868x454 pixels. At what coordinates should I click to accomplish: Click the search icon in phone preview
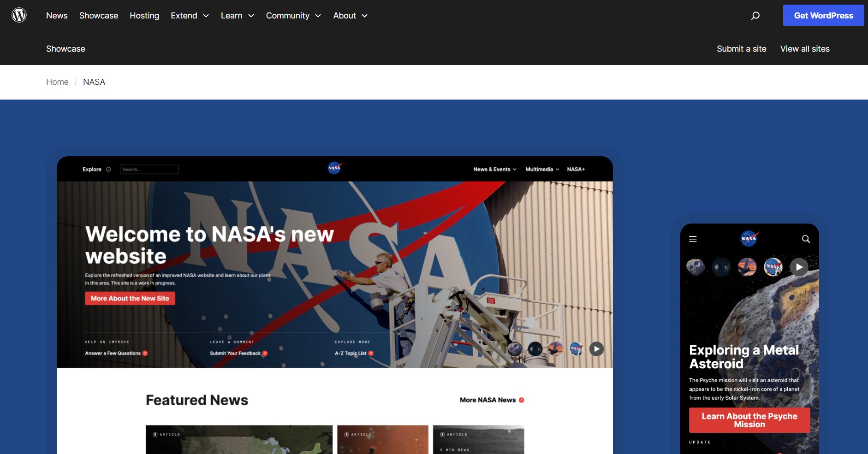pos(806,239)
